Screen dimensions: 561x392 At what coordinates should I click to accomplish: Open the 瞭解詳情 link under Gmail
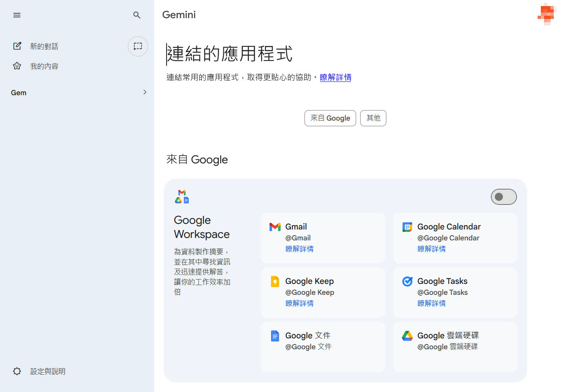pyautogui.click(x=299, y=249)
